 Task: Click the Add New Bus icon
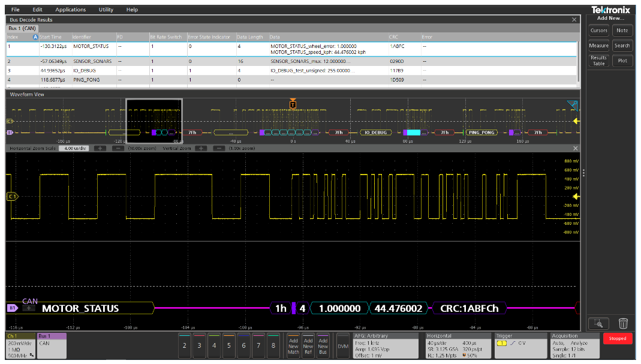pos(323,345)
